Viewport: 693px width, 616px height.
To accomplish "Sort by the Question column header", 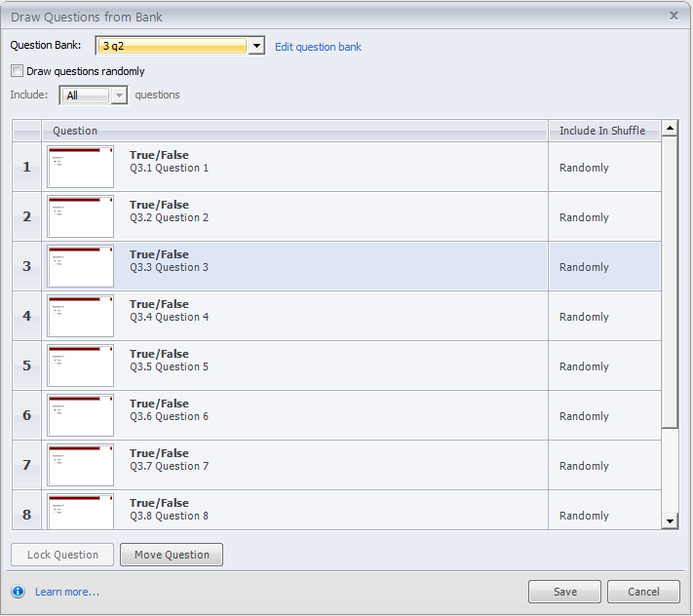I will pyautogui.click(x=75, y=131).
